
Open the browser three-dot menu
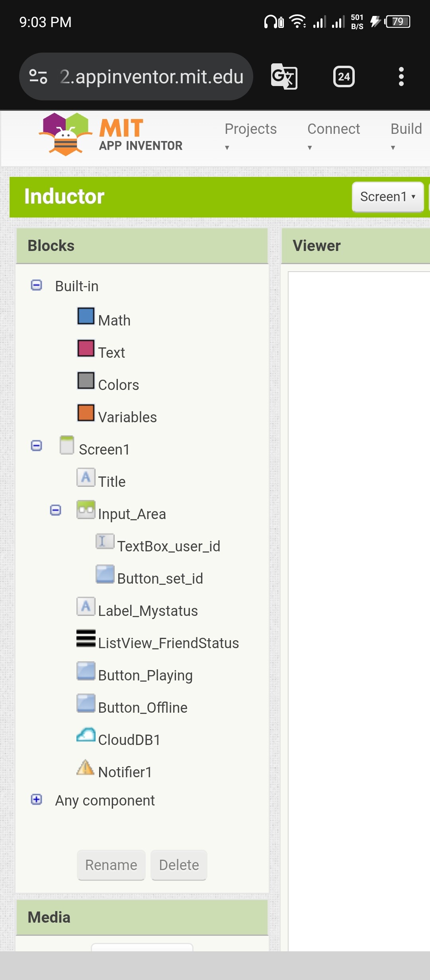tap(401, 76)
